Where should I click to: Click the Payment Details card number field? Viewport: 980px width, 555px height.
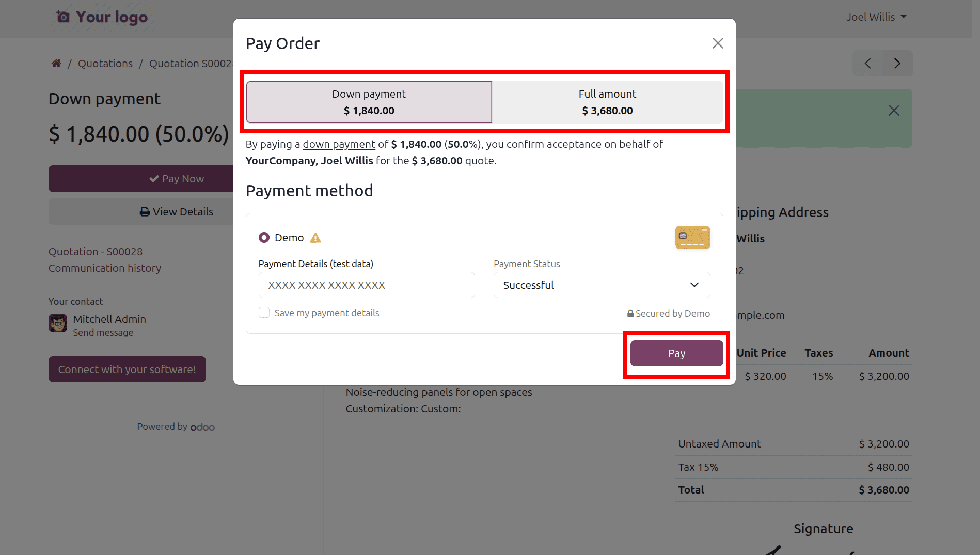[366, 285]
